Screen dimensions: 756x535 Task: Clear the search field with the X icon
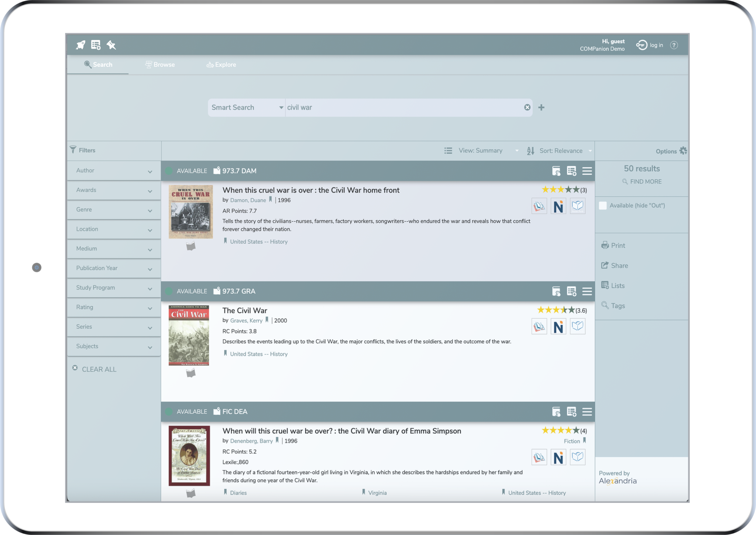click(x=527, y=107)
